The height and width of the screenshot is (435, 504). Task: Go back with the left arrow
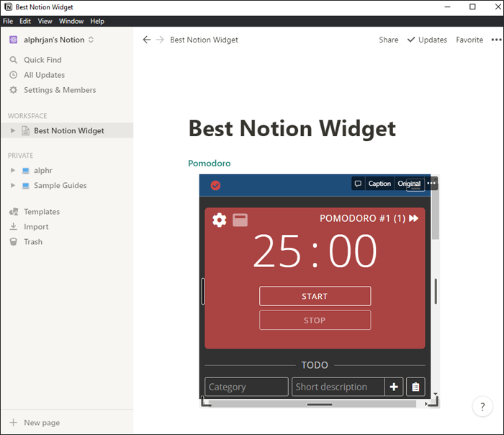[x=147, y=40]
